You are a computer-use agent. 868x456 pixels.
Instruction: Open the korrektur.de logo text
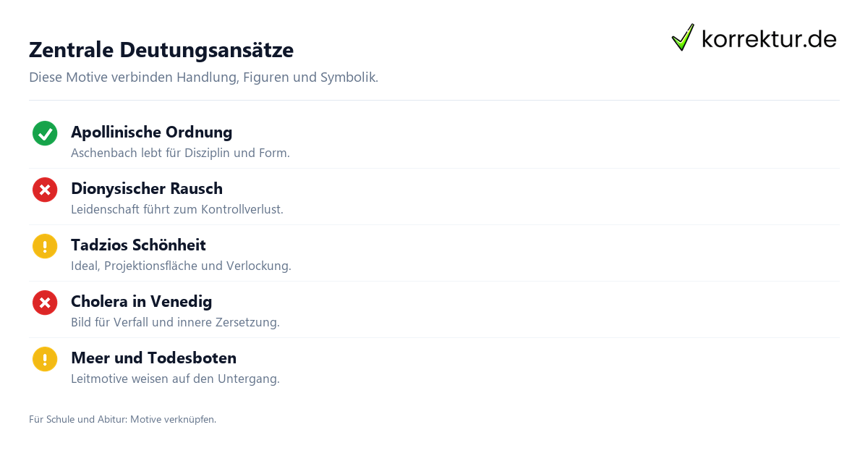770,38
